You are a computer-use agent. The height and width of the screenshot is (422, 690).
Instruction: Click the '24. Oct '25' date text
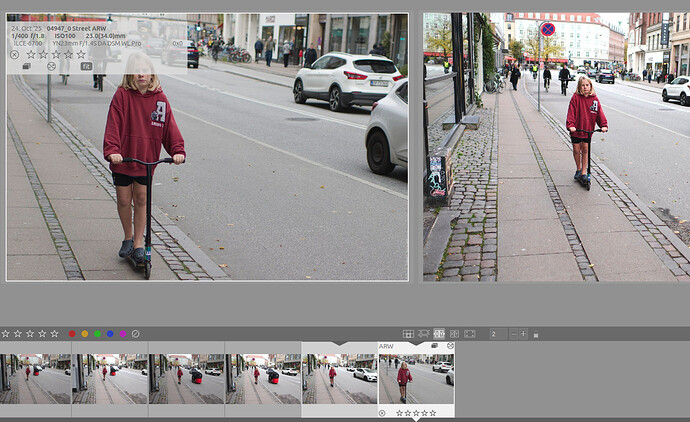(x=26, y=29)
